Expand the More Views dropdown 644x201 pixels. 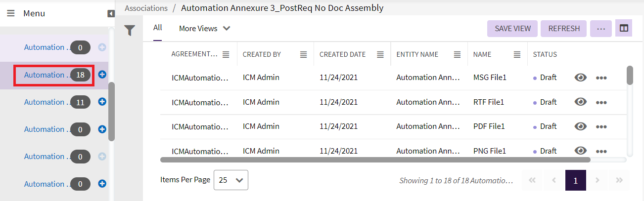[205, 29]
